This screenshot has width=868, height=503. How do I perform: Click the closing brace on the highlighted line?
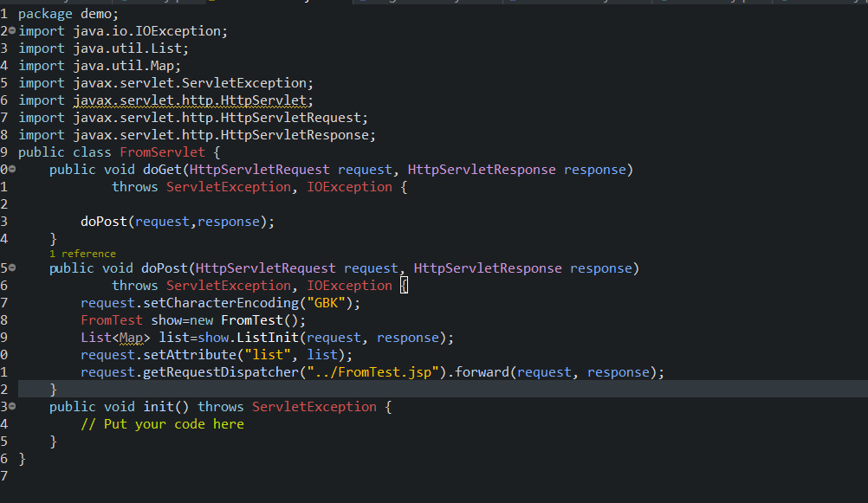pos(53,390)
